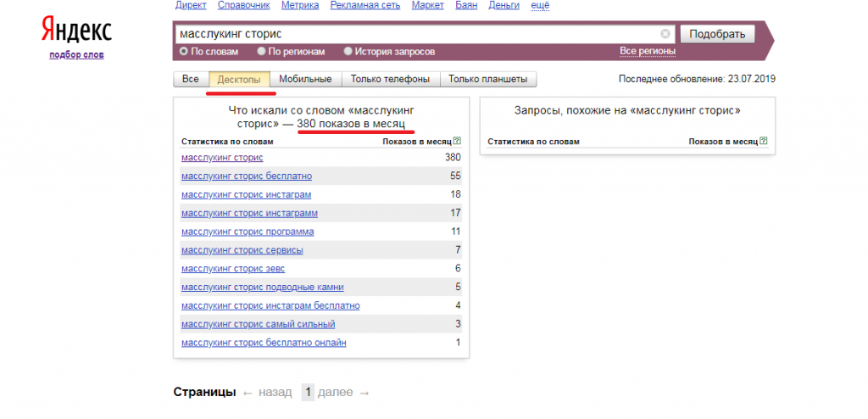Open the 'Рекламная сеть' link
This screenshot has height=419, width=868.
pyautogui.click(x=365, y=5)
